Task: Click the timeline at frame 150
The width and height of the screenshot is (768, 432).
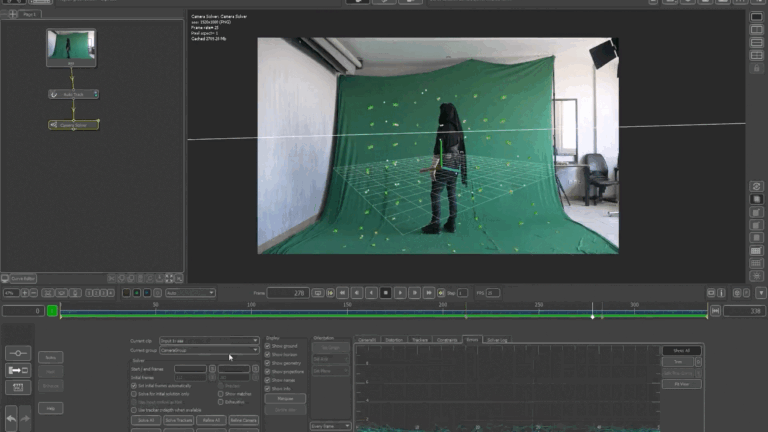Action: [x=347, y=312]
